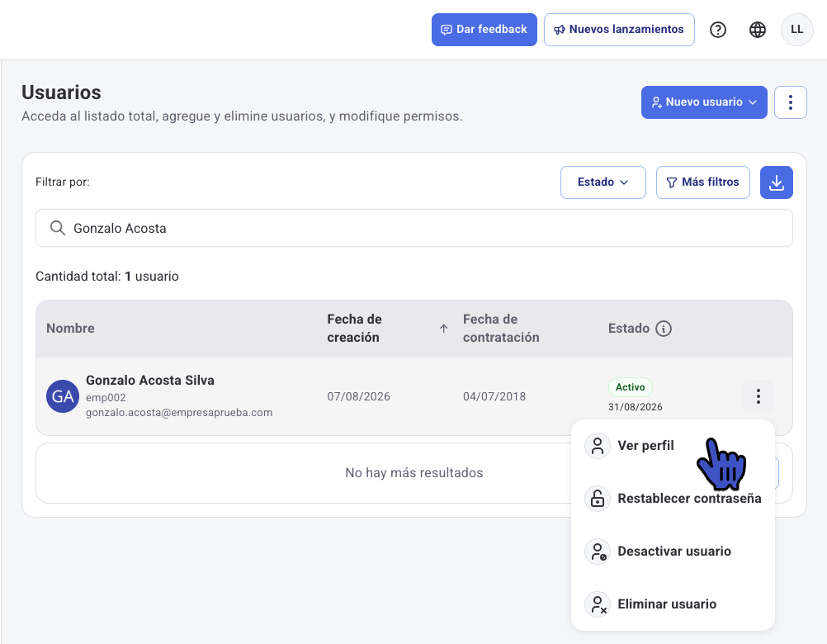Click Dar feedback button
Screen dimensions: 827x644
484,30
